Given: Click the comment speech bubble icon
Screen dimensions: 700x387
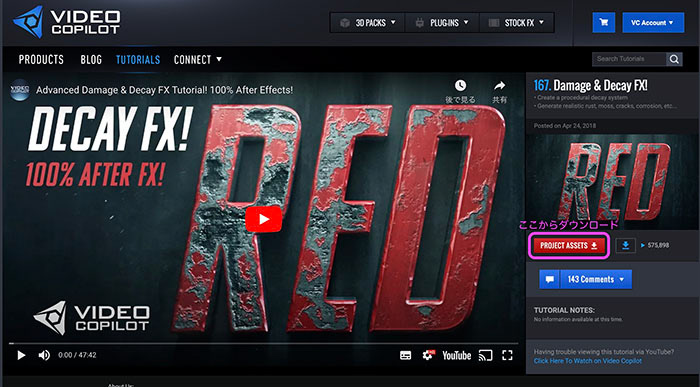Looking at the screenshot, I should [550, 279].
